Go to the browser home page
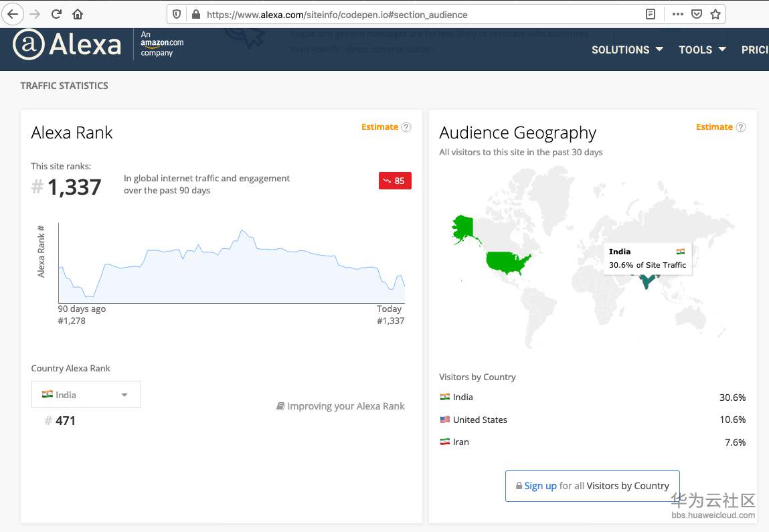Viewport: 769px width, 532px height. coord(78,14)
